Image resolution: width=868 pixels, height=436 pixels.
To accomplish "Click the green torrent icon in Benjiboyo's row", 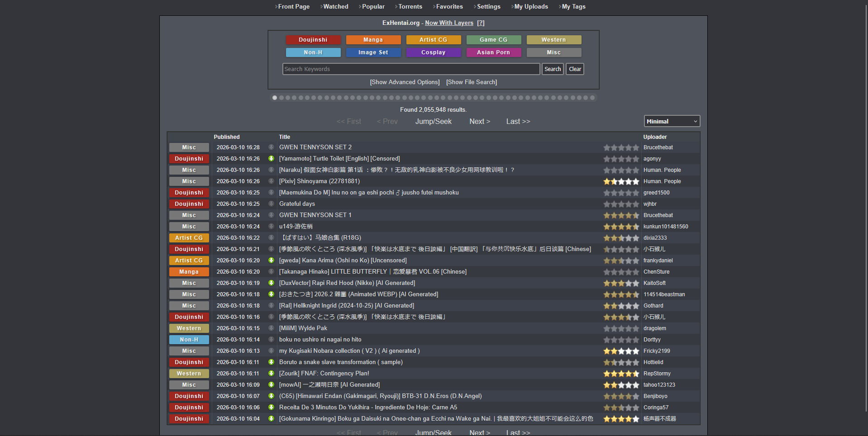I will tap(271, 396).
